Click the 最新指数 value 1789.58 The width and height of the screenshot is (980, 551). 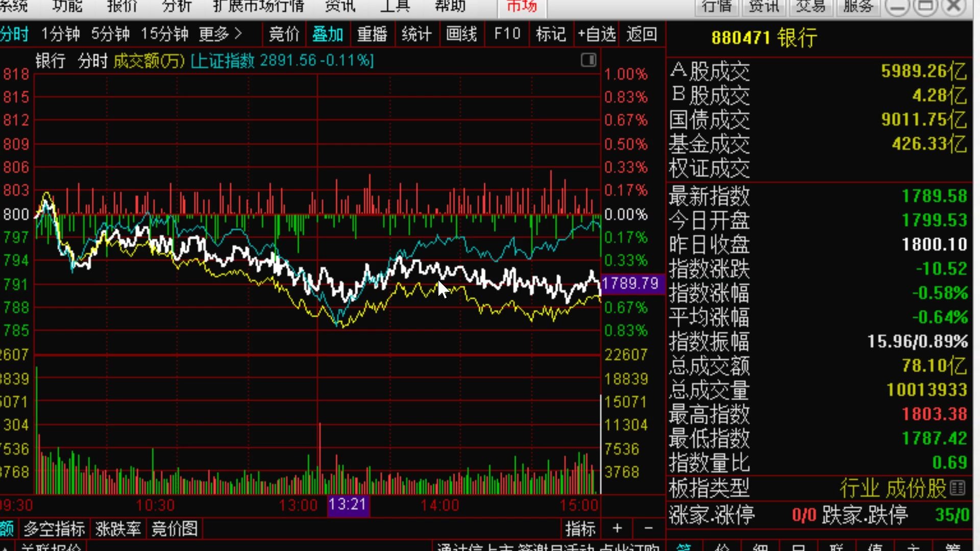[x=934, y=196]
